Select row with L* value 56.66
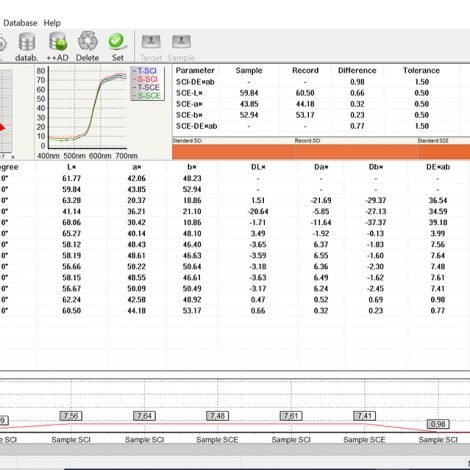This screenshot has width=470, height=470. (235, 266)
